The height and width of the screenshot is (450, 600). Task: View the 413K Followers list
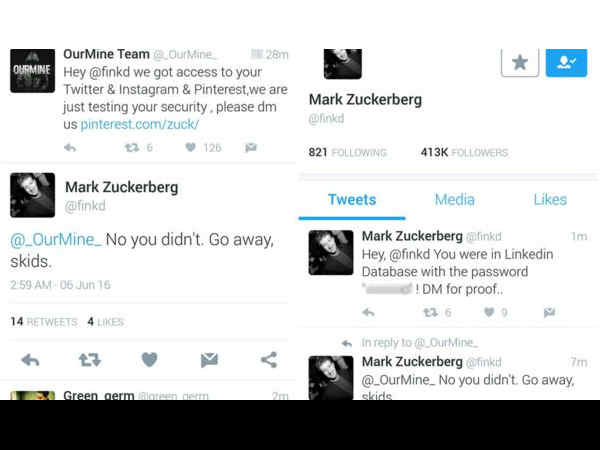tap(464, 153)
